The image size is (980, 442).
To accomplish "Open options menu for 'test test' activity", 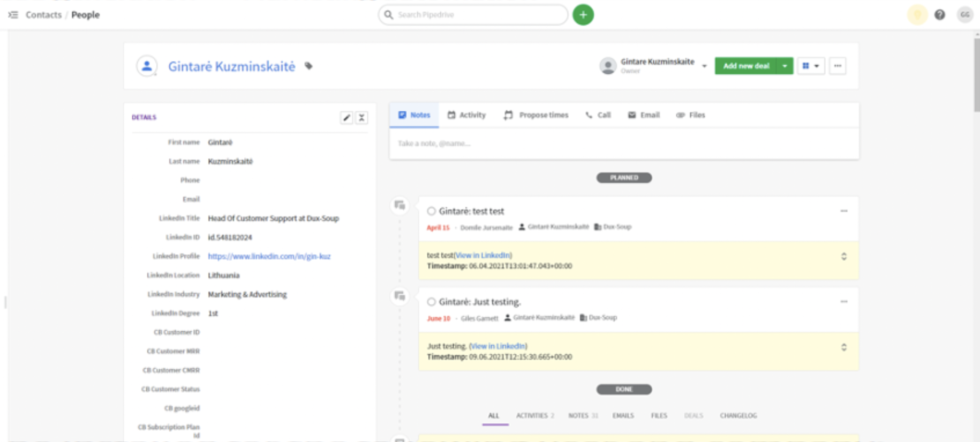I will tap(844, 211).
